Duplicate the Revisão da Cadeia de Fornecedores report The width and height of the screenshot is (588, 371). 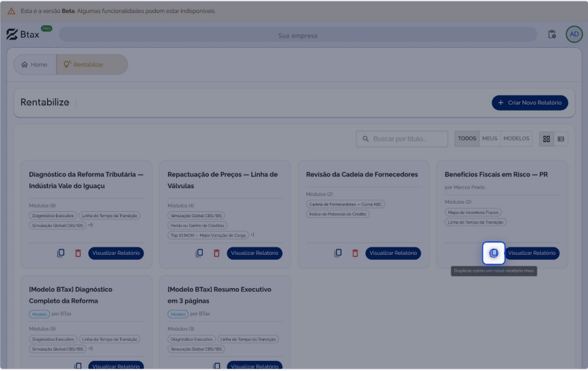click(338, 253)
